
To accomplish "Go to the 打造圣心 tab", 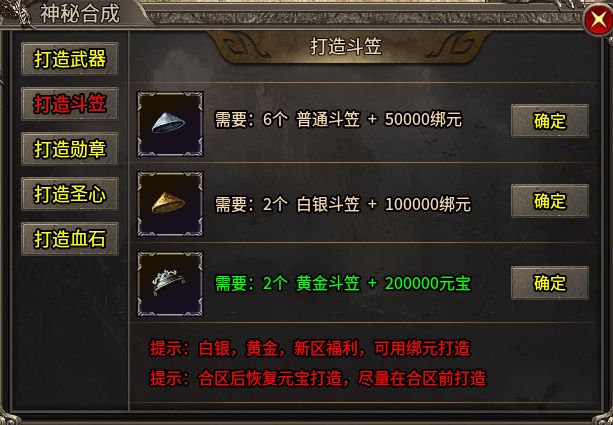I will 70,194.
